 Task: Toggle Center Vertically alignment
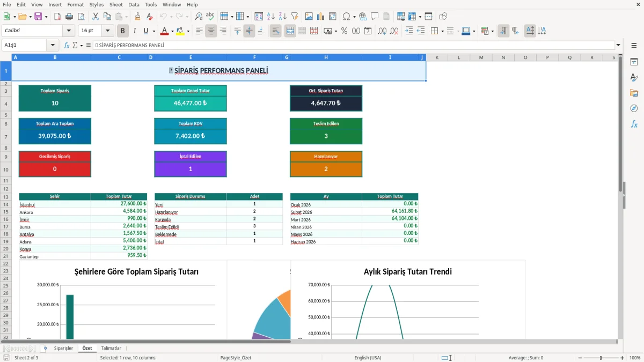coord(249,31)
